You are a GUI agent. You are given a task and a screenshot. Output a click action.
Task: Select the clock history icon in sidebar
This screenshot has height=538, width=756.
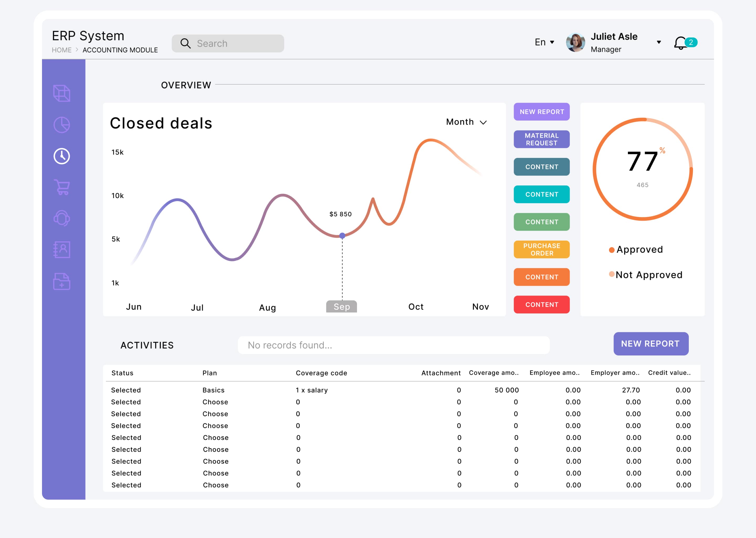pos(62,156)
